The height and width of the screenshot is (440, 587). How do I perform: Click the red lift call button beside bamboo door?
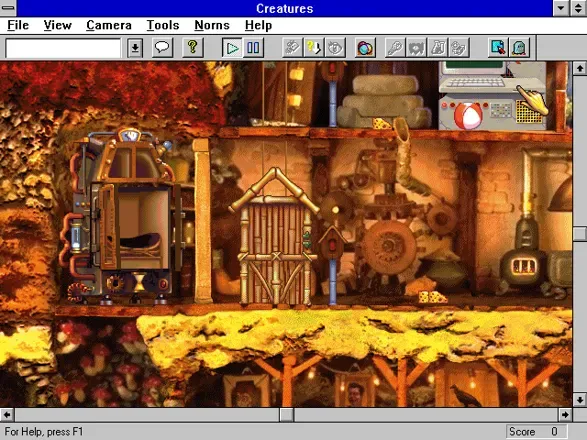tap(332, 245)
